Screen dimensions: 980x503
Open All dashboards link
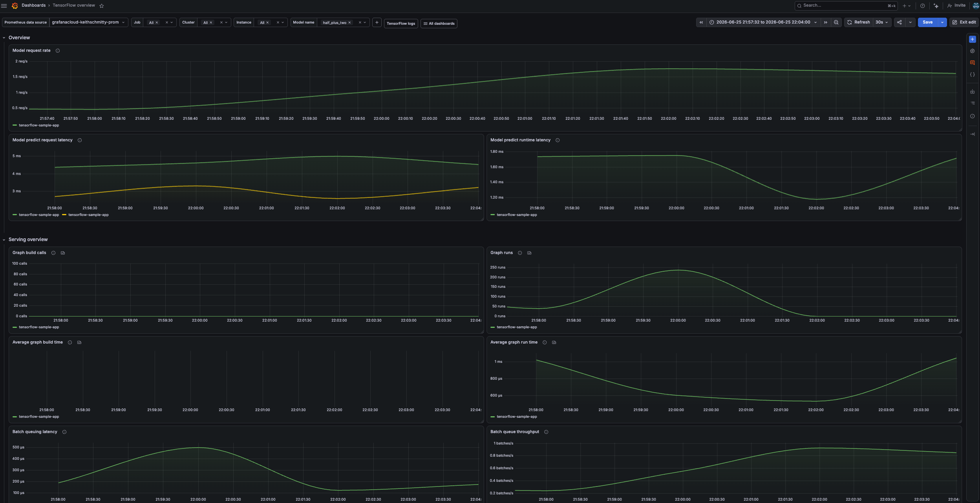[439, 24]
